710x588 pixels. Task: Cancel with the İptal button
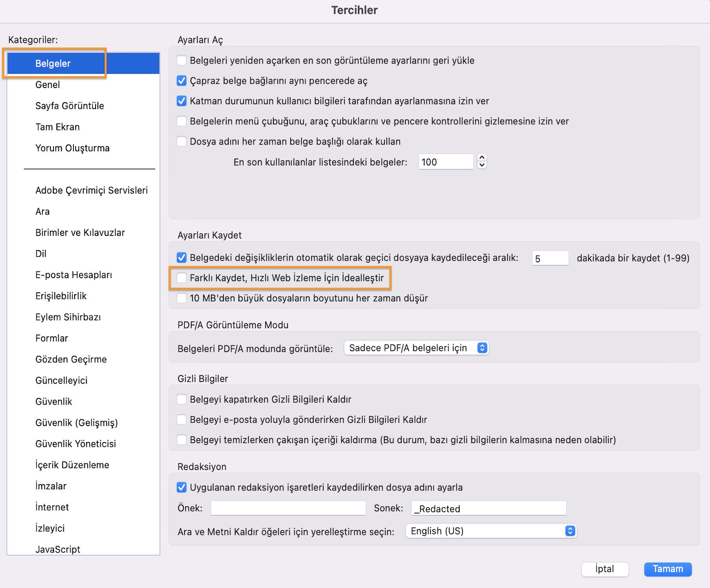[604, 569]
